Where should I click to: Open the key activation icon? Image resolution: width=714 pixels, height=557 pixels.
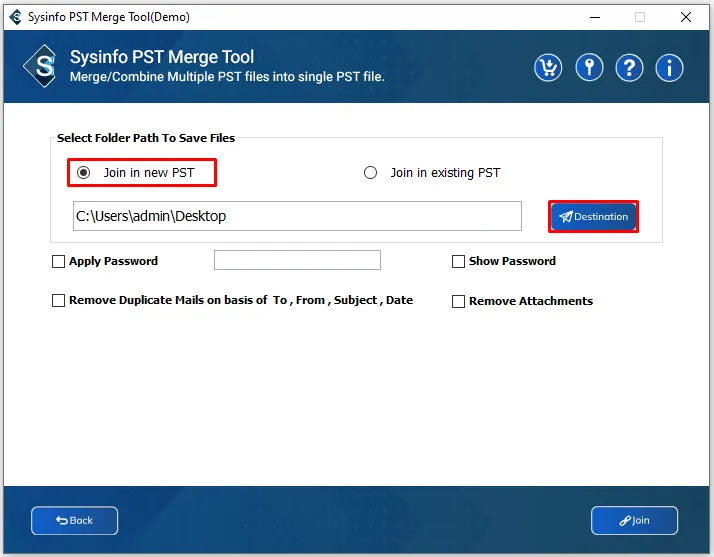click(x=589, y=67)
